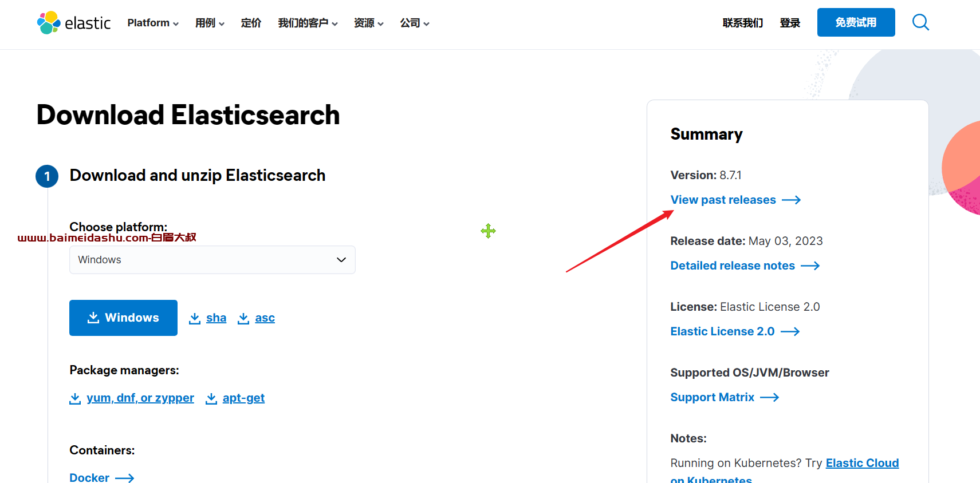Open the 联系我们 link
980x483 pixels.
743,23
